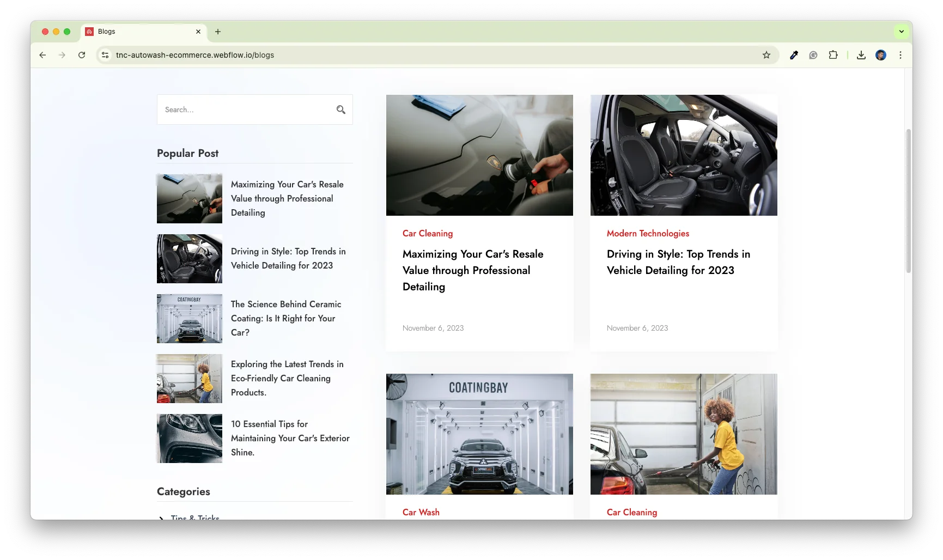Expand the tab search dropdown arrow
The width and height of the screenshot is (943, 560).
[x=901, y=32]
